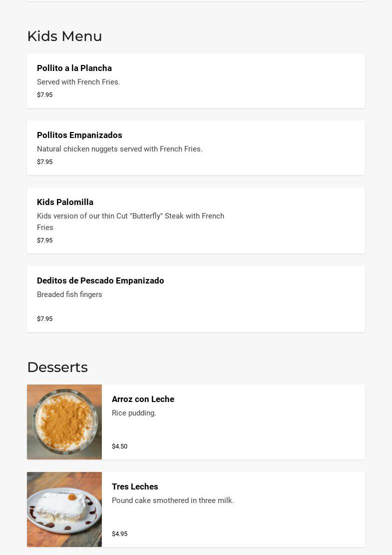The height and width of the screenshot is (555, 392).
Task: Click the Tres Leches cake photo
Action: click(64, 509)
